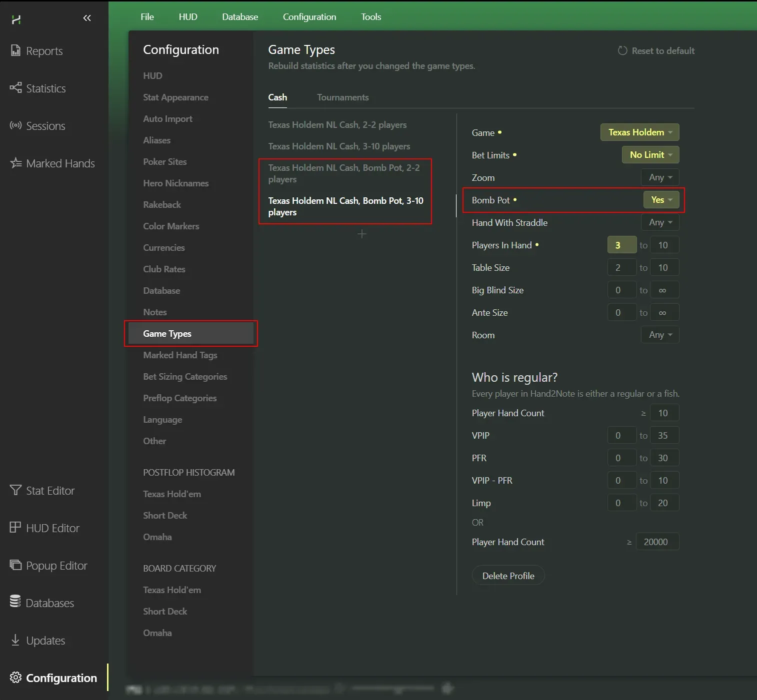This screenshot has height=700, width=757.
Task: Open the No Limit bet limits dropdown
Action: pyautogui.click(x=650, y=155)
